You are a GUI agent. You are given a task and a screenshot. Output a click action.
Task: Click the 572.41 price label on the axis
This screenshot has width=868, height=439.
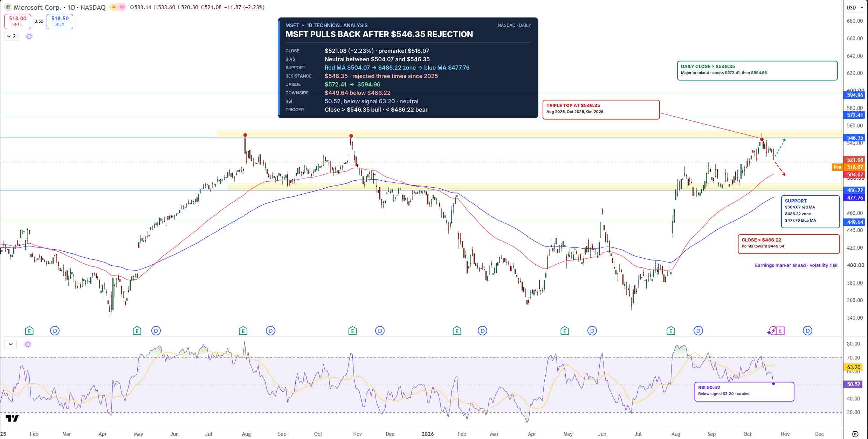point(854,115)
